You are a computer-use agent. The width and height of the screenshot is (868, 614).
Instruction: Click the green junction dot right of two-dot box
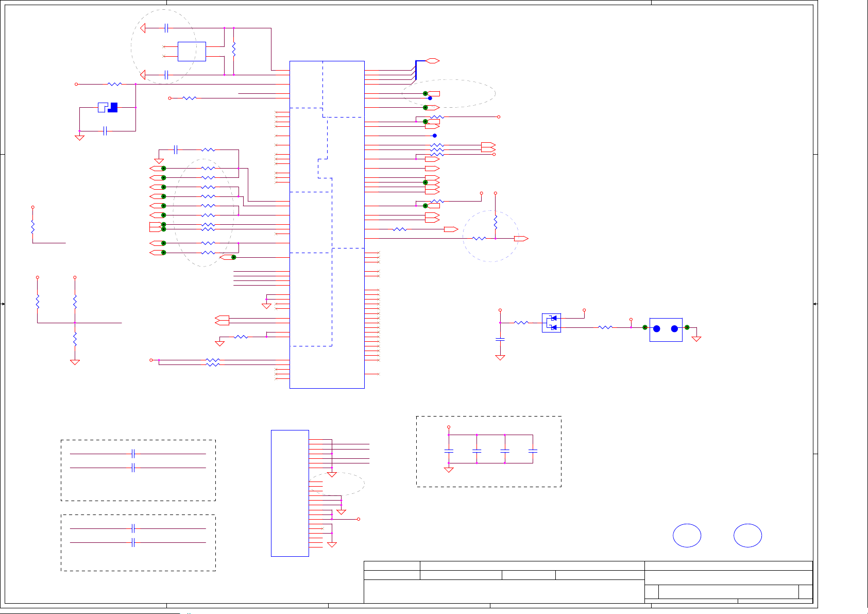click(687, 327)
